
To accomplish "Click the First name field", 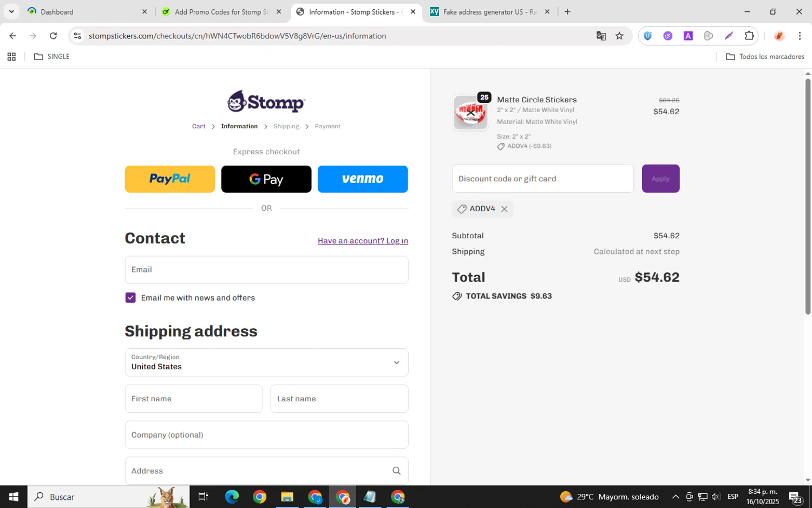I will coord(193,399).
